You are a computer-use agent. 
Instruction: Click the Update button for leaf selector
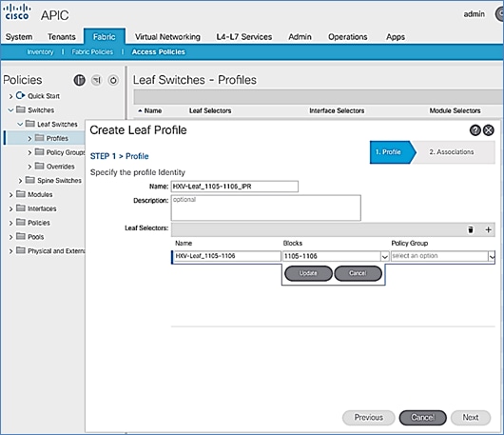pyautogui.click(x=308, y=273)
